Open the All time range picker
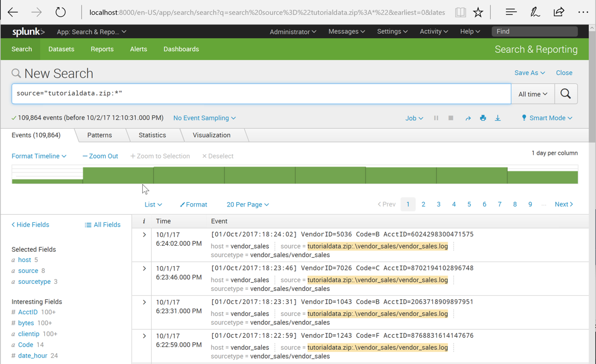The height and width of the screenshot is (364, 596). click(532, 94)
